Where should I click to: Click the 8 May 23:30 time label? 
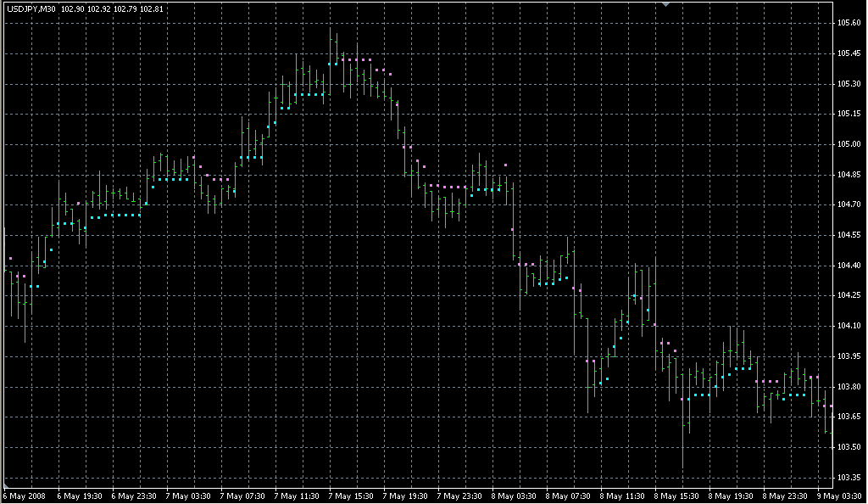[785, 496]
